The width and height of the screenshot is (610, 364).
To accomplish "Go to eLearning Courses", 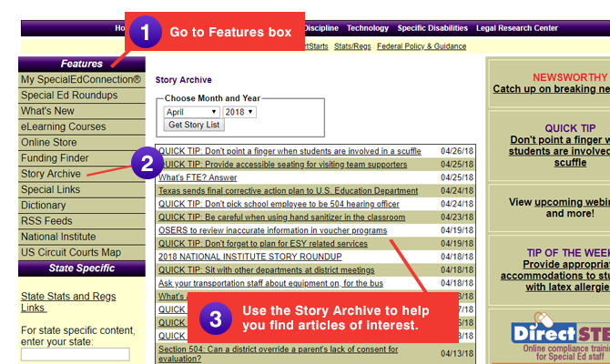I will coord(64,126).
